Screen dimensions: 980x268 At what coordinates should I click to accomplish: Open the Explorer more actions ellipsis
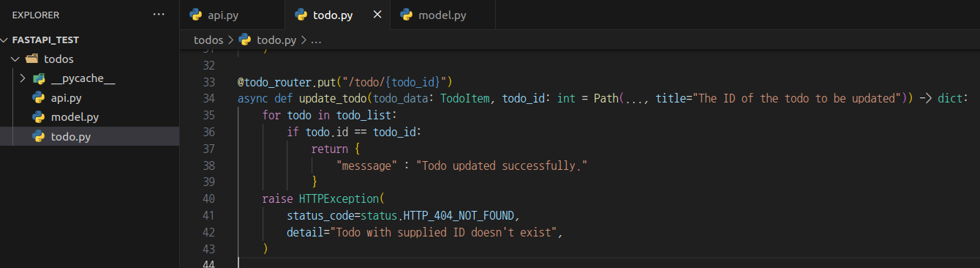(159, 15)
